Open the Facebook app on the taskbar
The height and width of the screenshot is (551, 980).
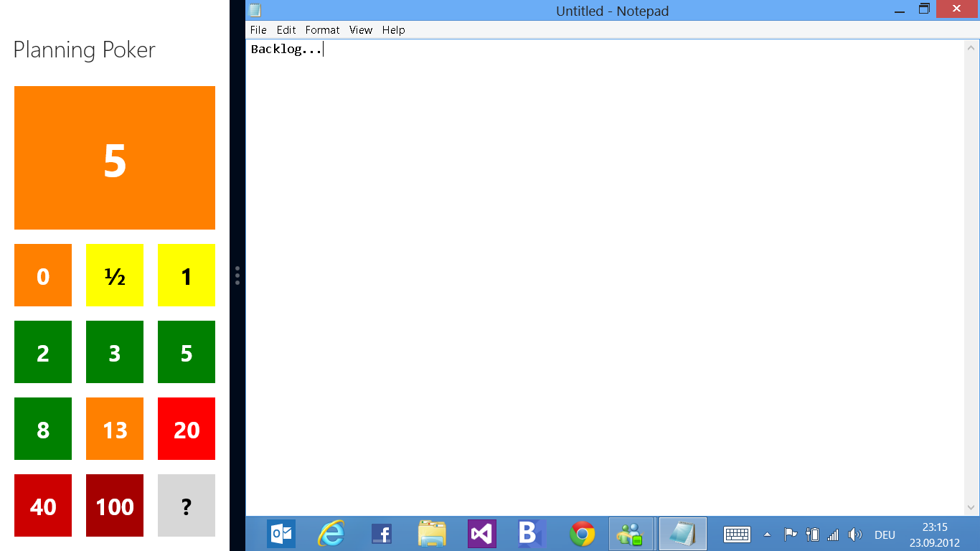pyautogui.click(x=381, y=533)
